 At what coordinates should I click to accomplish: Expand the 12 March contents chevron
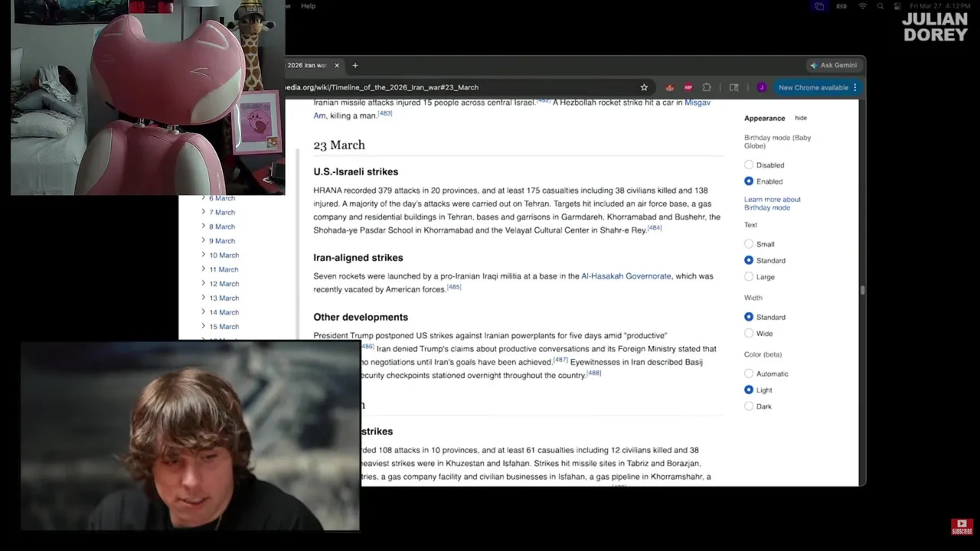click(203, 284)
